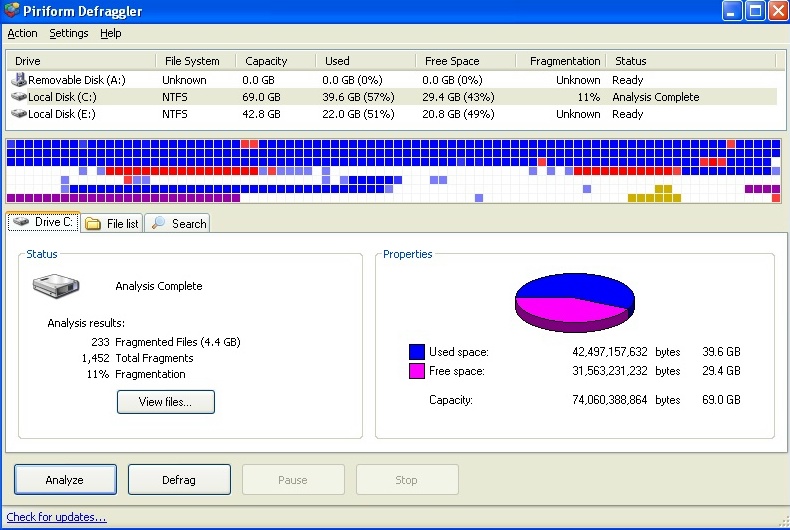Open the Action menu
Viewport: 790px width, 530px height.
click(x=22, y=33)
